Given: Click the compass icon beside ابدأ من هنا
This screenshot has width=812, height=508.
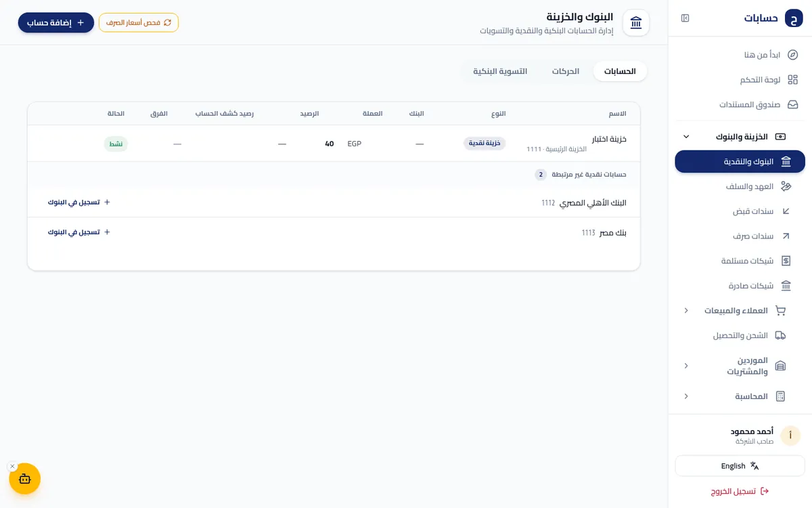Looking at the screenshot, I should pos(793,55).
